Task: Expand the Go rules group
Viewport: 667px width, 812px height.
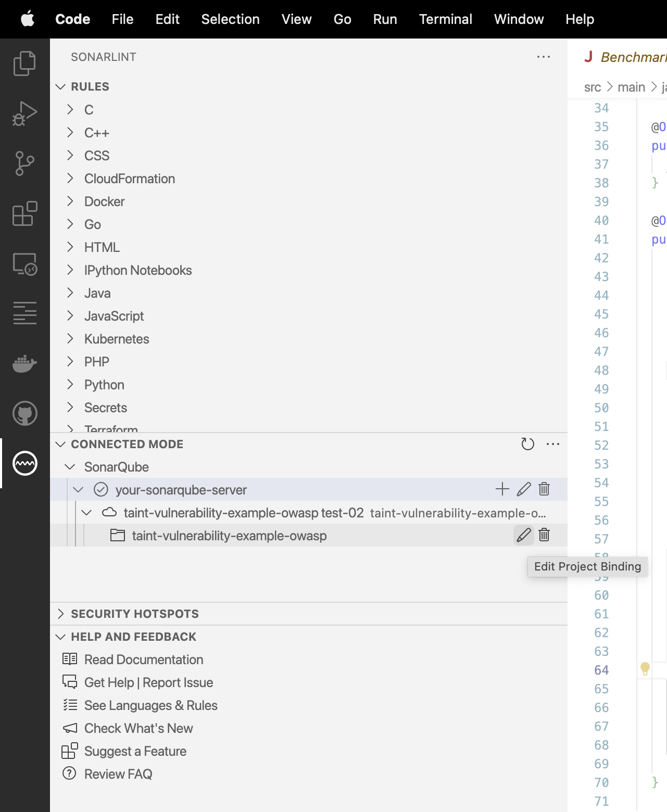Action: coord(70,224)
